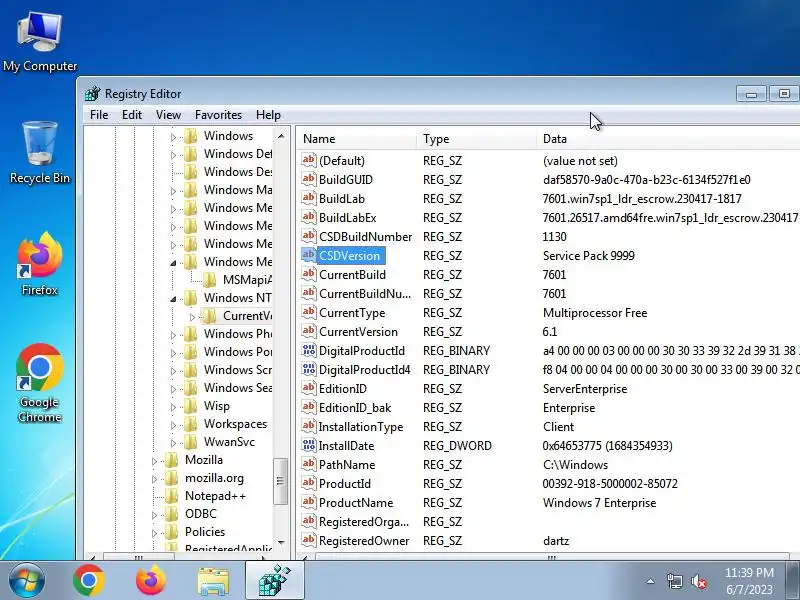This screenshot has width=800, height=600.
Task: Select the DigitalProductId binary value icon
Action: [309, 351]
